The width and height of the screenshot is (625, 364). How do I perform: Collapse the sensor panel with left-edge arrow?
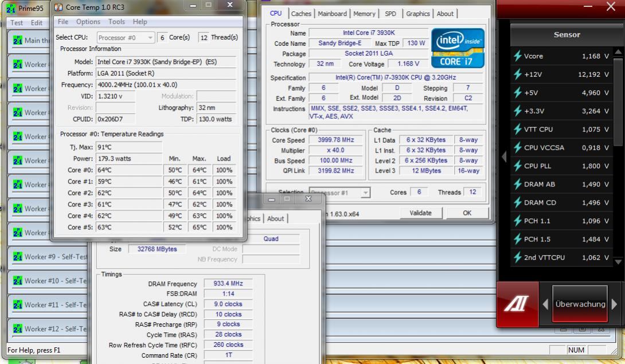[x=504, y=156]
